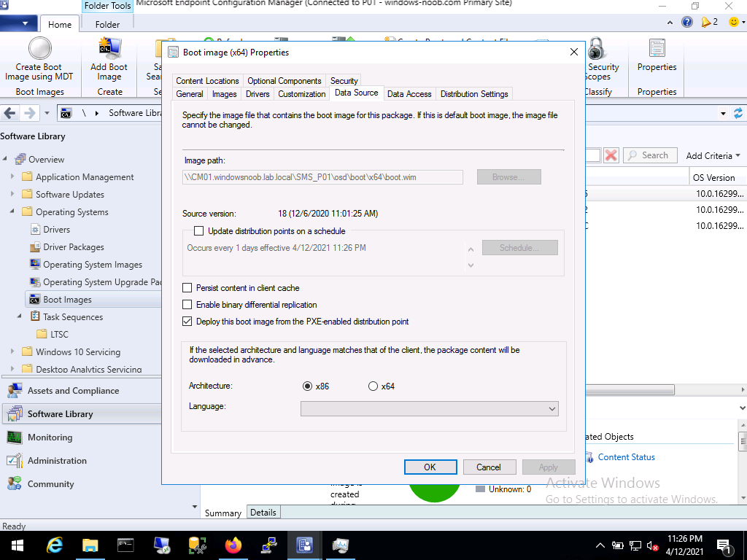This screenshot has width=747, height=560.
Task: Click the Add Boot Image ribbon icon
Action: pos(109,49)
